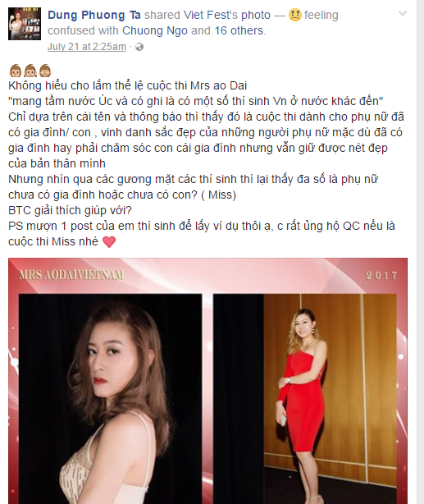This screenshot has width=424, height=504.
Task: Open the post options dropdown arrow
Action: pyautogui.click(x=403, y=13)
